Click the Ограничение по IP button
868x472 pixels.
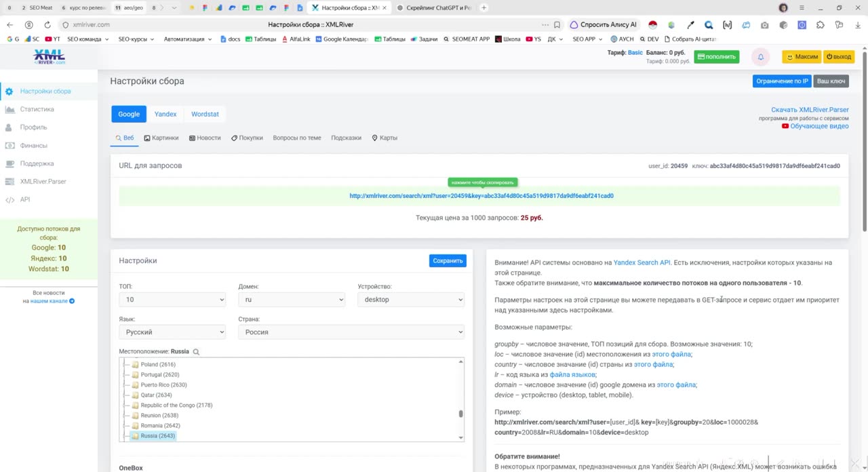[x=782, y=81]
